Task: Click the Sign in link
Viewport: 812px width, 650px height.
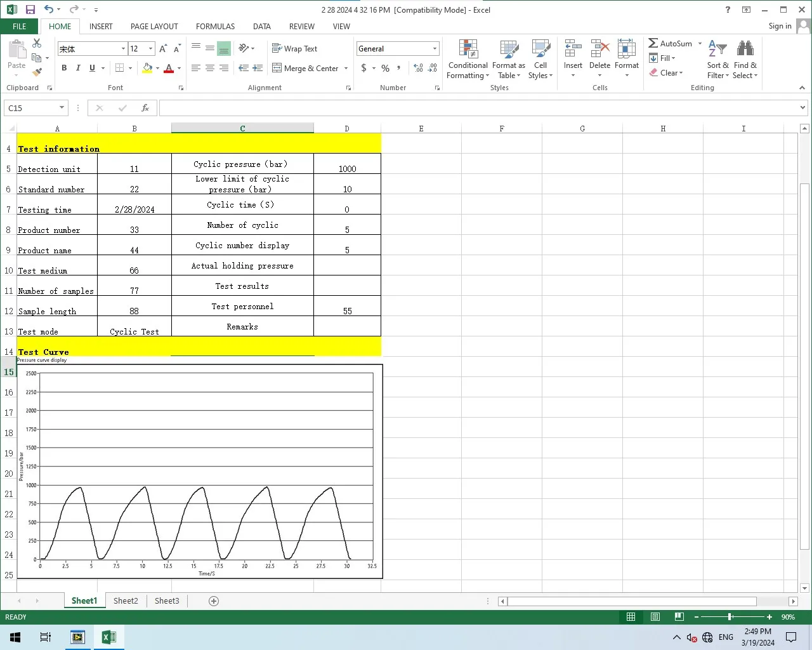Action: tap(780, 26)
